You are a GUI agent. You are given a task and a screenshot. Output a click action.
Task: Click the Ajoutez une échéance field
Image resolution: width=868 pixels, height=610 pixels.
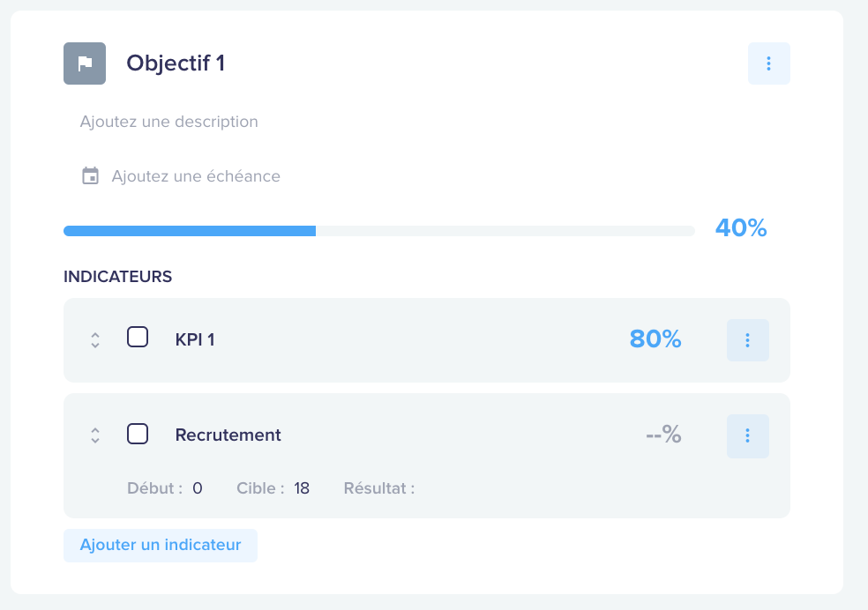click(196, 176)
